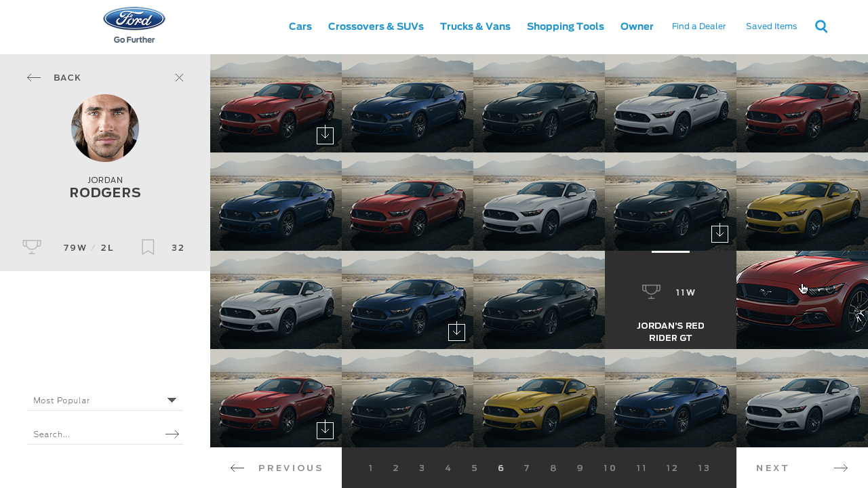Click download icon on third-row blue Mustang

(x=456, y=332)
